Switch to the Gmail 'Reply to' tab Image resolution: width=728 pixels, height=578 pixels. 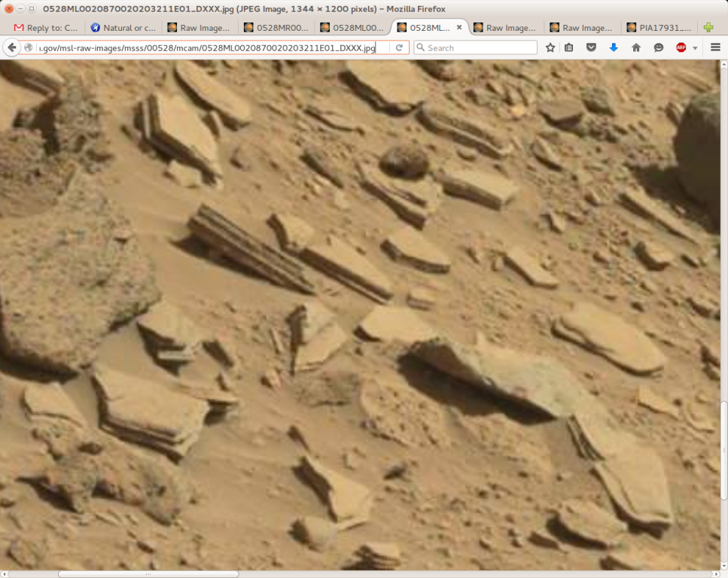(45, 28)
